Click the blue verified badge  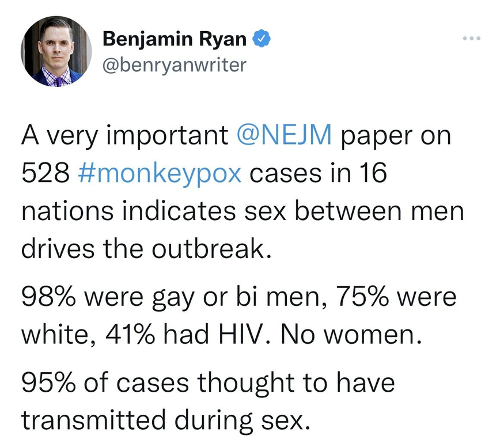point(261,39)
